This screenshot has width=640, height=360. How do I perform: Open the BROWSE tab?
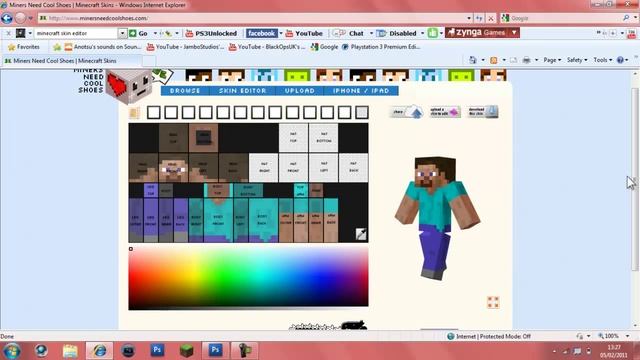(185, 91)
